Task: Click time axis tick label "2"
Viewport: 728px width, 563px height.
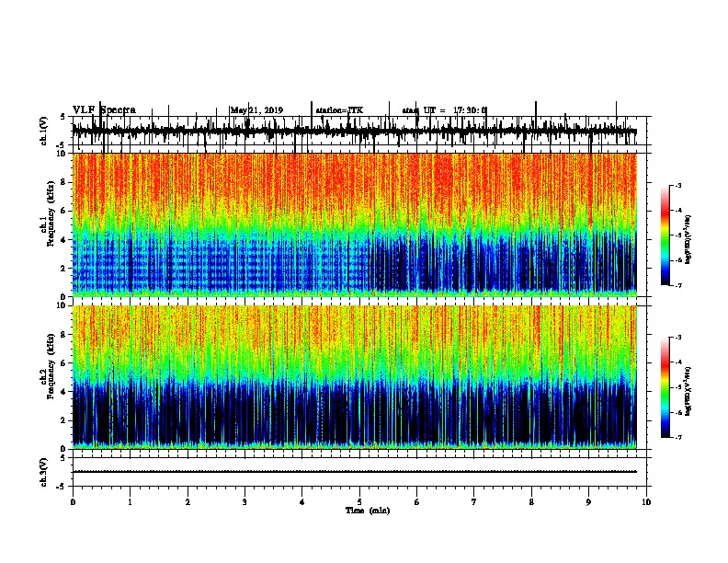Action: click(x=188, y=502)
